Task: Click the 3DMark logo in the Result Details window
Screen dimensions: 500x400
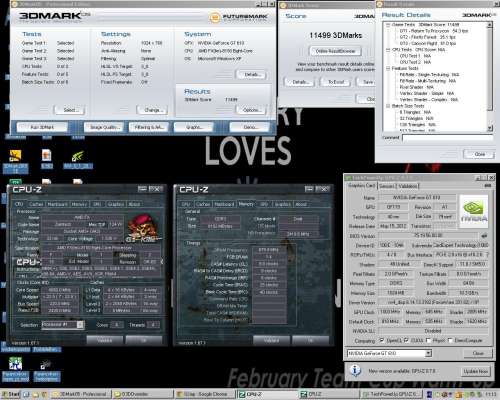Action: pos(479,15)
